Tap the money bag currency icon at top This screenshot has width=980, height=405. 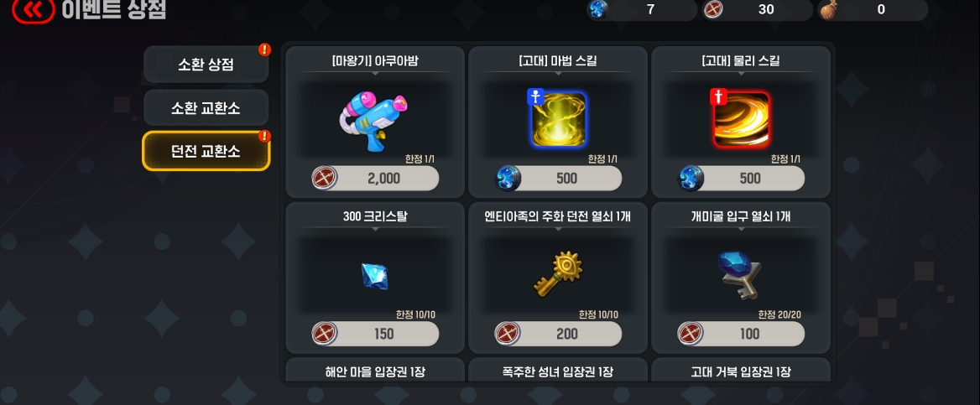(x=830, y=9)
